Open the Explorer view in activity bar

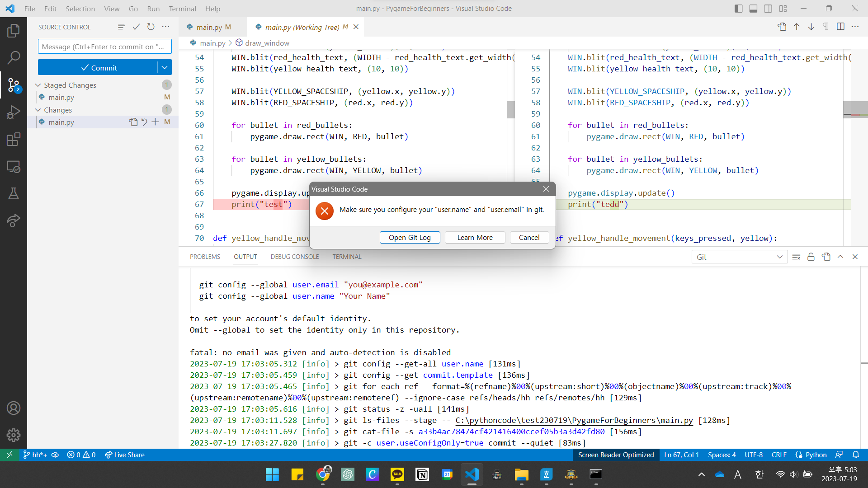click(x=13, y=31)
